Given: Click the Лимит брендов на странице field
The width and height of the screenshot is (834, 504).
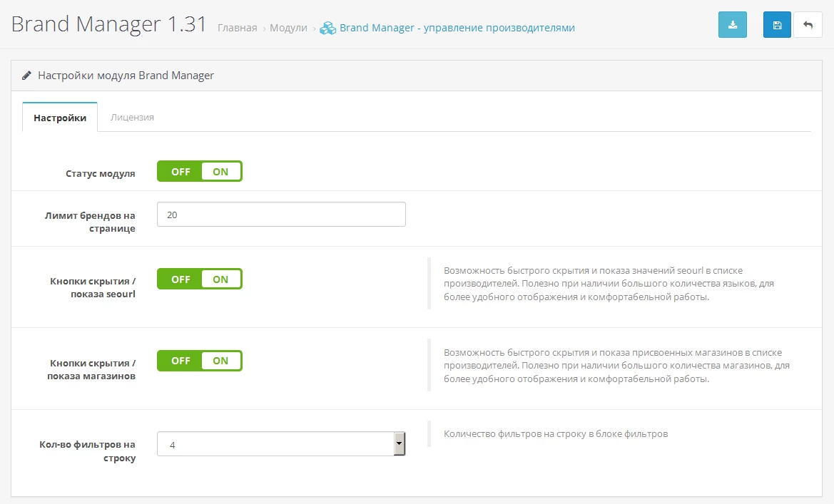Looking at the screenshot, I should [x=281, y=215].
